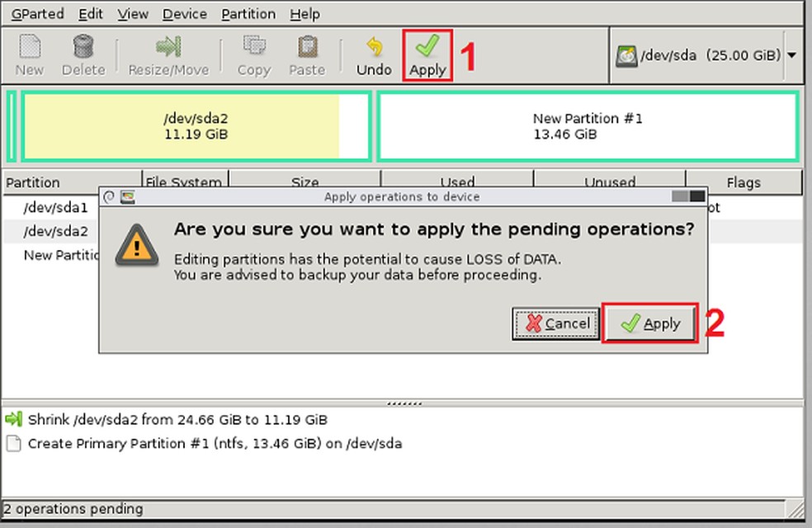Image resolution: width=812 pixels, height=528 pixels.
Task: Click the Copy partition toolbar icon
Action: pyautogui.click(x=254, y=55)
